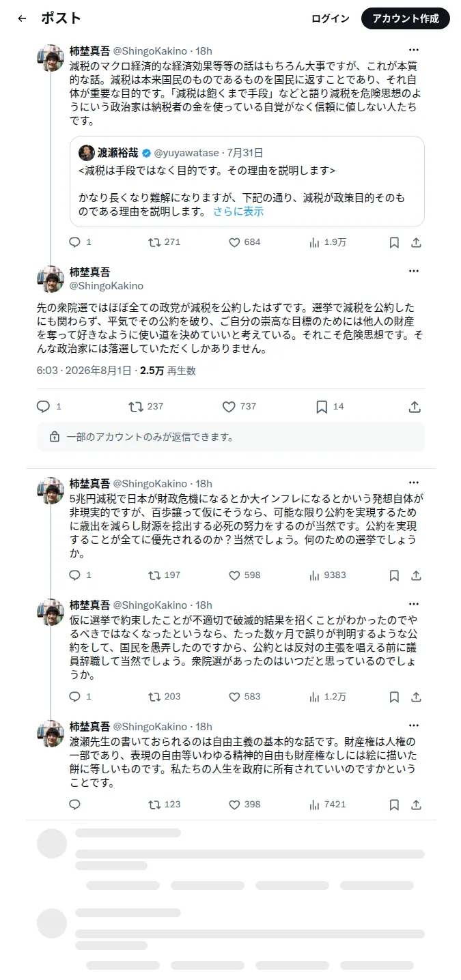The image size is (461, 980).
Task: Expand quoted post with さらに表示
Action: tap(238, 212)
